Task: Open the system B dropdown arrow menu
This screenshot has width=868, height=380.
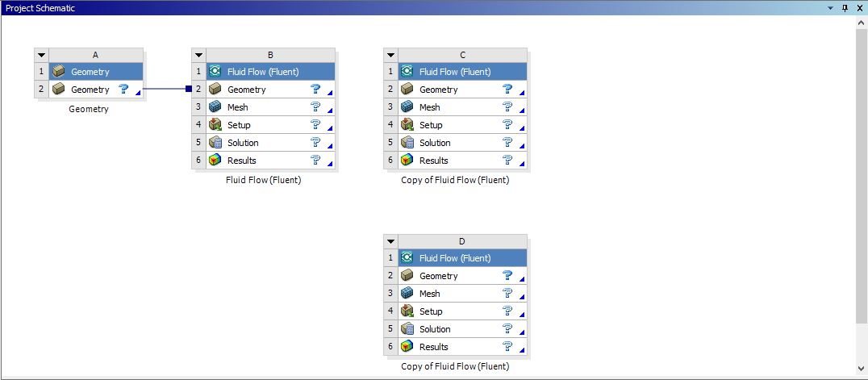Action: click(198, 55)
